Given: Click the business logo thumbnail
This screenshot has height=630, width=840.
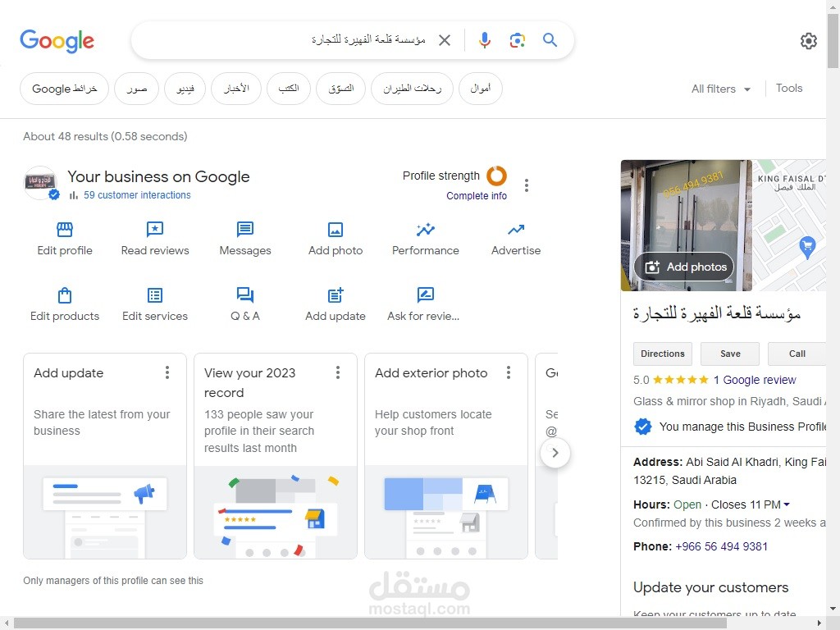Looking at the screenshot, I should click(40, 183).
